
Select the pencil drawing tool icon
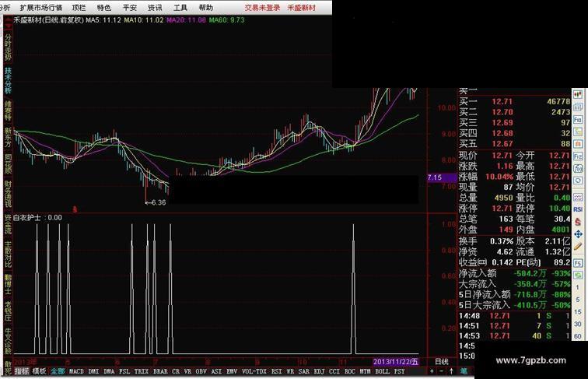578,247
